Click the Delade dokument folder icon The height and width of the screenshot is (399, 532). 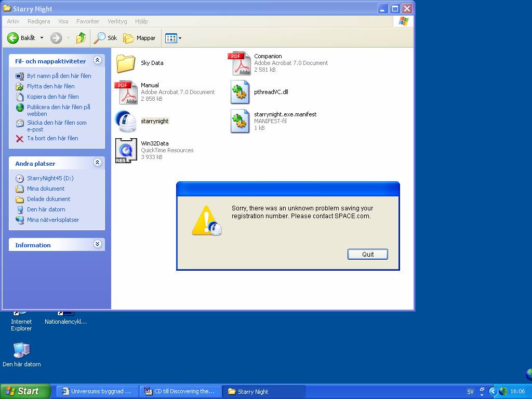tap(20, 199)
